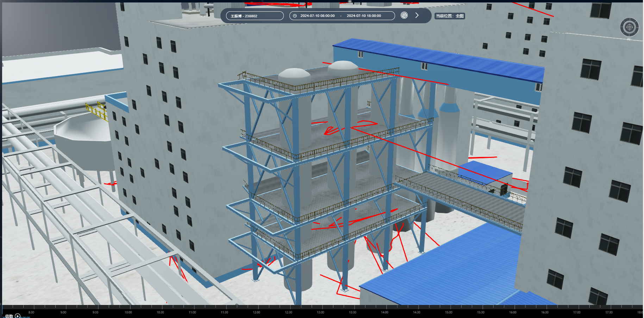This screenshot has width=644, height=318.
Task: Click the right chevron arrow in the top bar
Action: pyautogui.click(x=417, y=15)
